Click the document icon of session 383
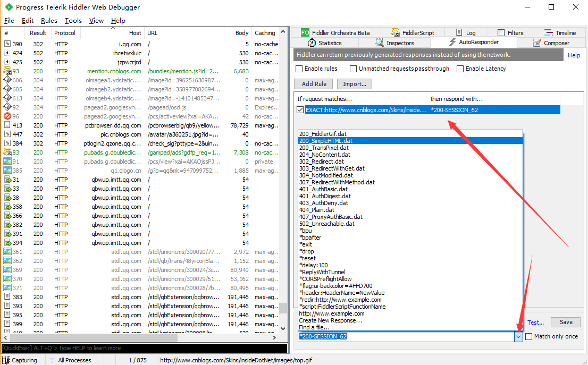The height and width of the screenshot is (365, 588). (7, 297)
